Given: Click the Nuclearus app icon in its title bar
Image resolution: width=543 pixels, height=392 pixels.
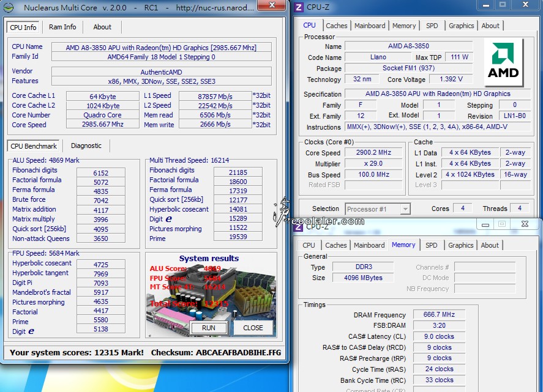Looking at the screenshot, I should click(x=9, y=7).
